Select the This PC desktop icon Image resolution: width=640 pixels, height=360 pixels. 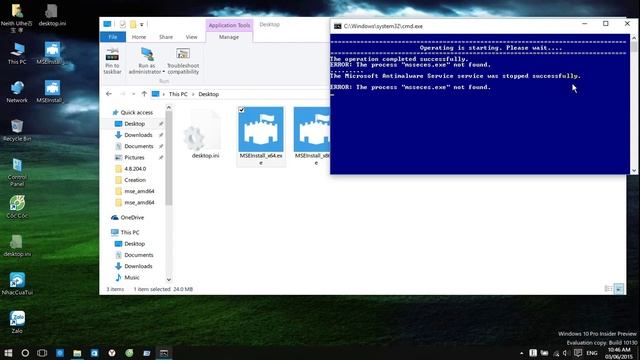click(17, 53)
